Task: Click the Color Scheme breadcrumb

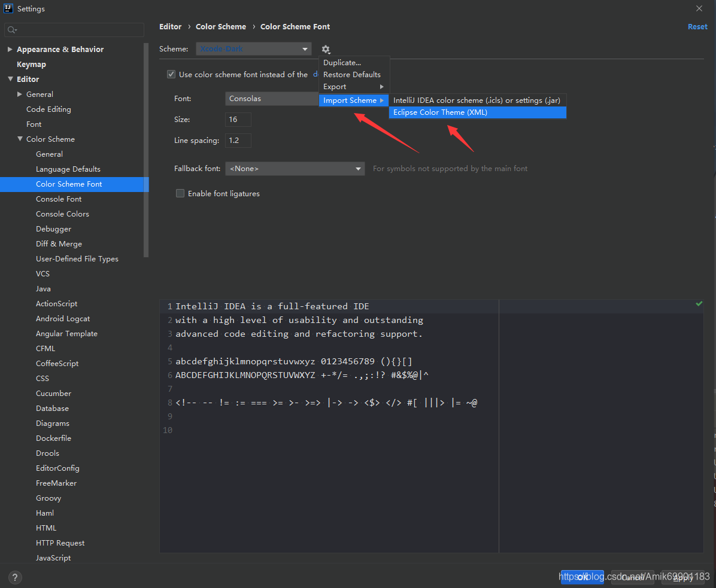Action: [x=220, y=27]
